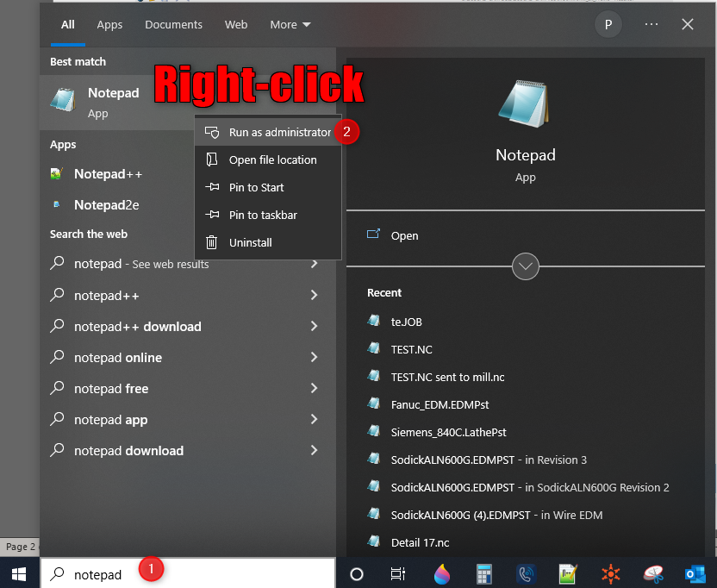Viewport: 717px width, 588px height.
Task: Expand 'notepad++ download' web suggestion arrow
Action: coord(314,327)
